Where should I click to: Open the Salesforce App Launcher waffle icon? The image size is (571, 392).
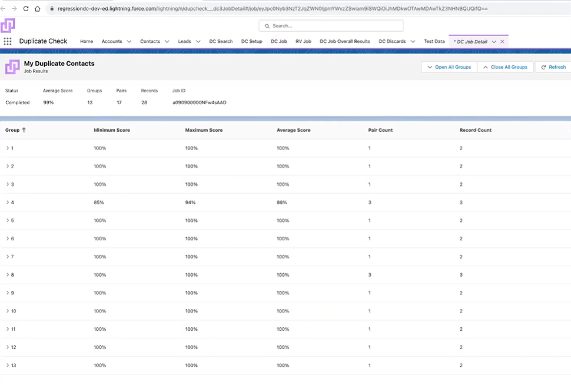click(x=8, y=41)
